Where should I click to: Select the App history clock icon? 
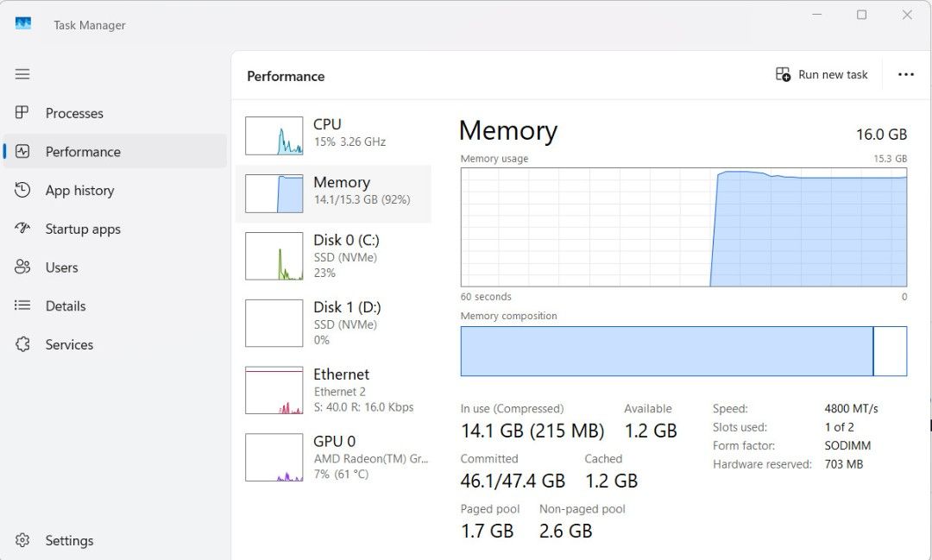pyautogui.click(x=22, y=190)
